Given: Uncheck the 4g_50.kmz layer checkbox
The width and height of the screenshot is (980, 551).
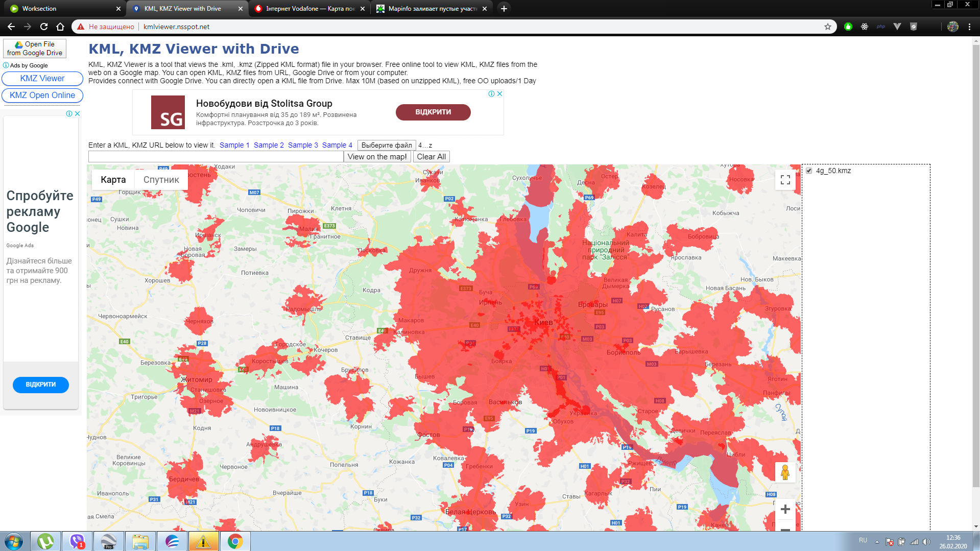Looking at the screenshot, I should tap(809, 171).
